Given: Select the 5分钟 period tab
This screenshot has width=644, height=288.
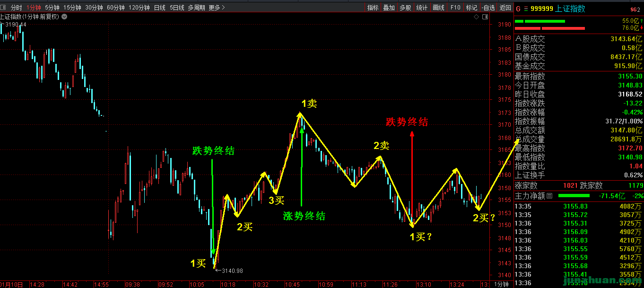Looking at the screenshot, I should click(x=52, y=8).
